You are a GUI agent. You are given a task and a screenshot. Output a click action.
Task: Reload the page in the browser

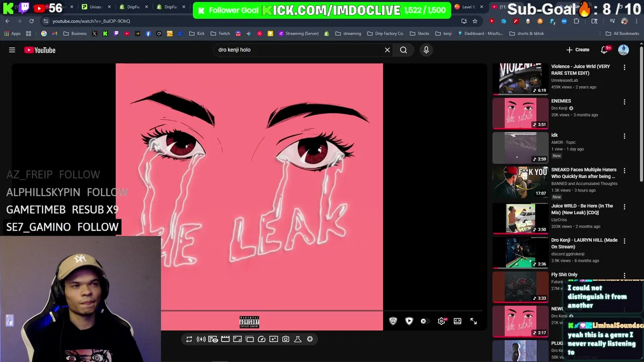pos(31,21)
